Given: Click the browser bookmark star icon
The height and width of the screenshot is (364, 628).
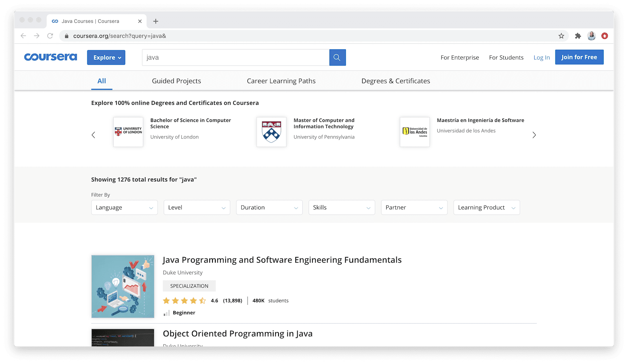Looking at the screenshot, I should (561, 36).
